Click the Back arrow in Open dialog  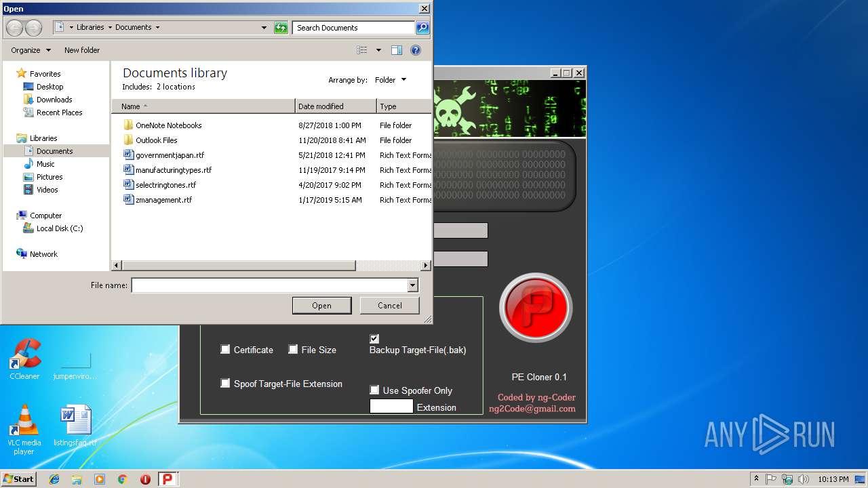click(x=15, y=28)
